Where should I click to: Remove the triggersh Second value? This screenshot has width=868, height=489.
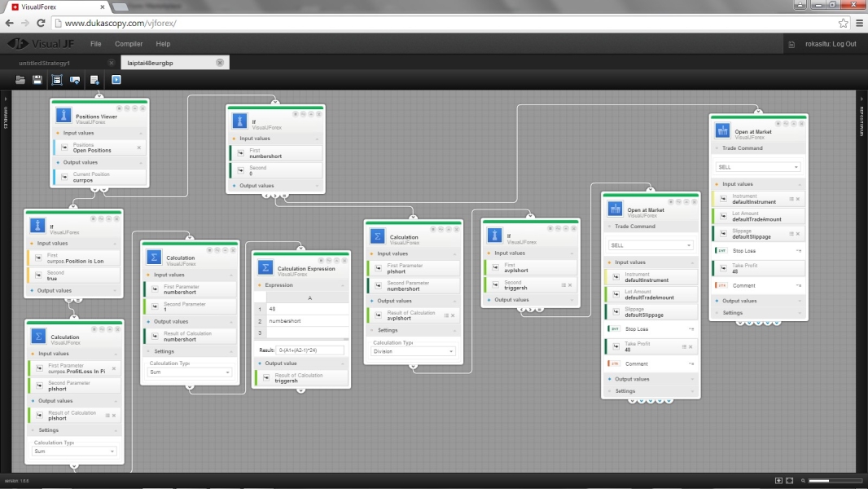click(570, 285)
